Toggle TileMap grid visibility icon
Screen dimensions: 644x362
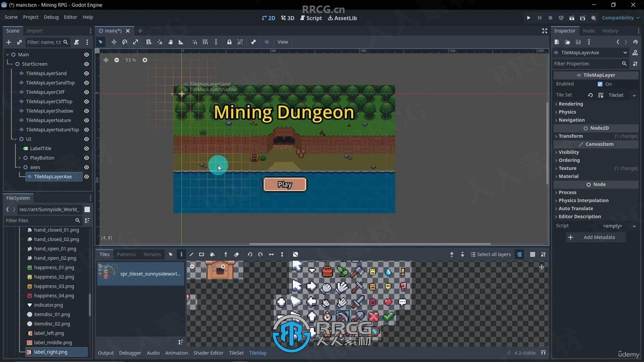(532, 254)
